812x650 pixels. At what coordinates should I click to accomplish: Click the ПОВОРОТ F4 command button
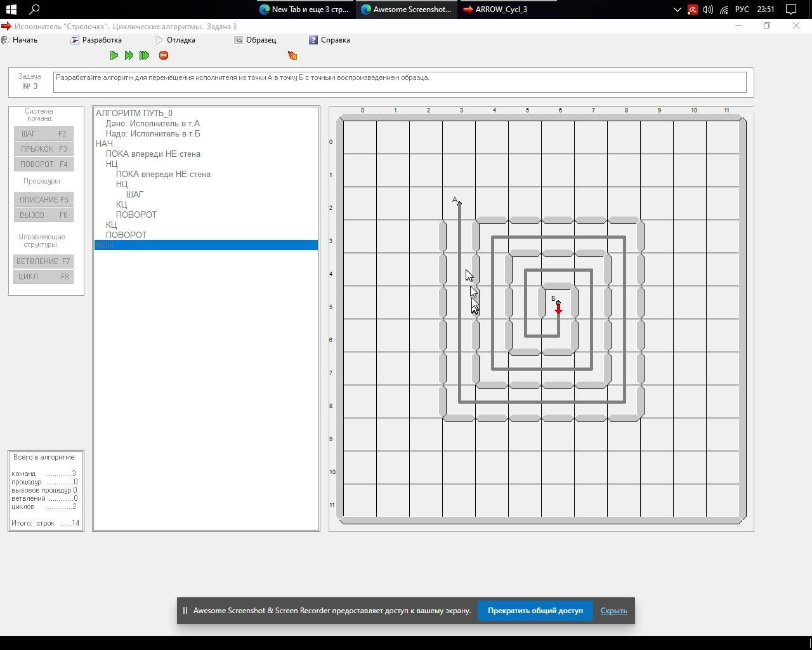coord(43,164)
